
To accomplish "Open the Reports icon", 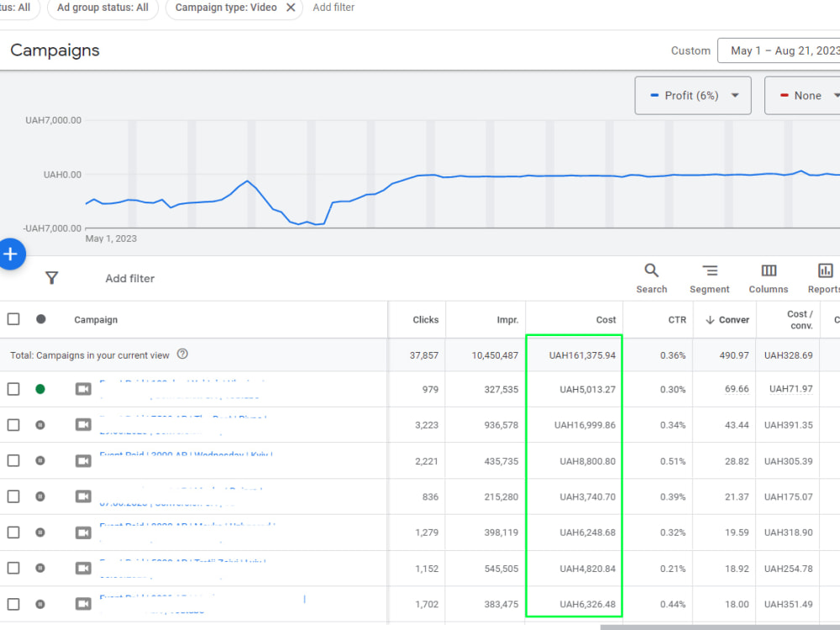I will (x=826, y=270).
